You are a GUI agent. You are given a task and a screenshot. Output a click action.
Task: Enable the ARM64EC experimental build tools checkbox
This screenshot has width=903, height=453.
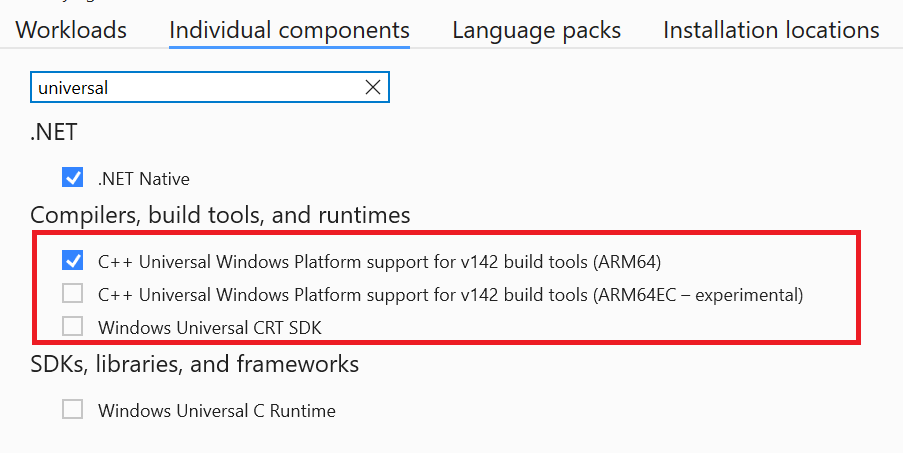tap(73, 294)
